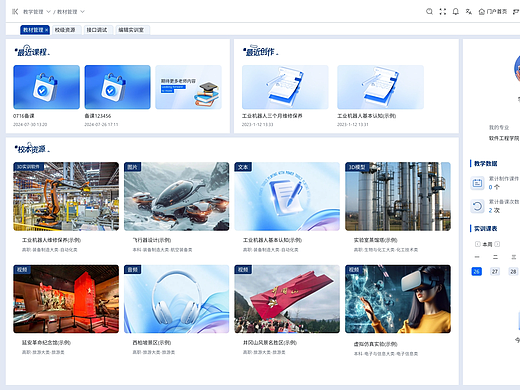This screenshot has width=520, height=390.
Task: Click the 文本 tag on document card
Action: pyautogui.click(x=243, y=167)
